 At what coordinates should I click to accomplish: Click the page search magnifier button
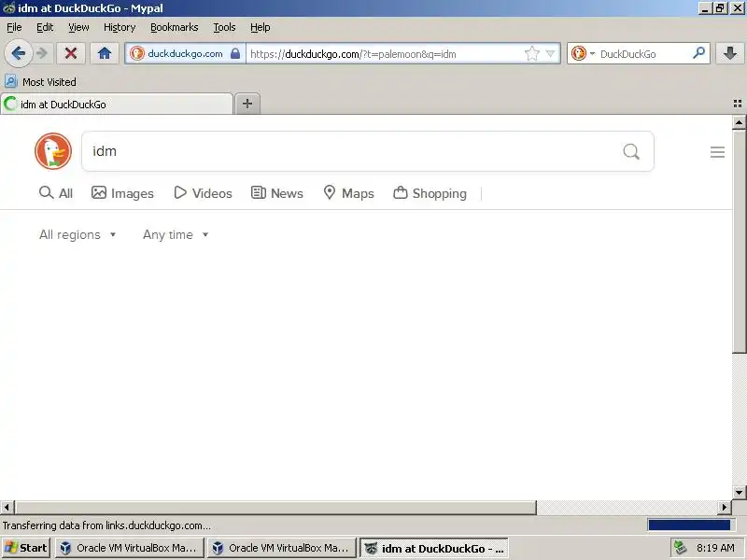[x=631, y=151]
